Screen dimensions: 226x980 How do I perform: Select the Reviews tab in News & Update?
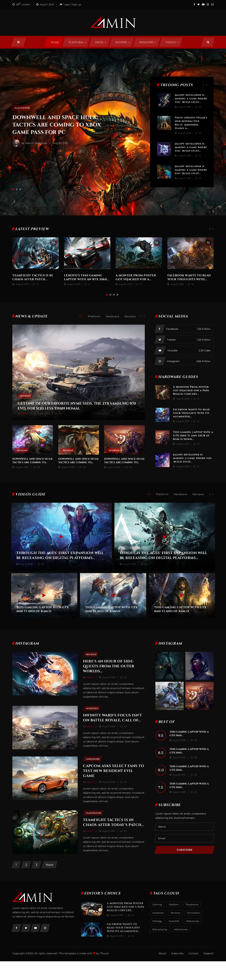130,316
